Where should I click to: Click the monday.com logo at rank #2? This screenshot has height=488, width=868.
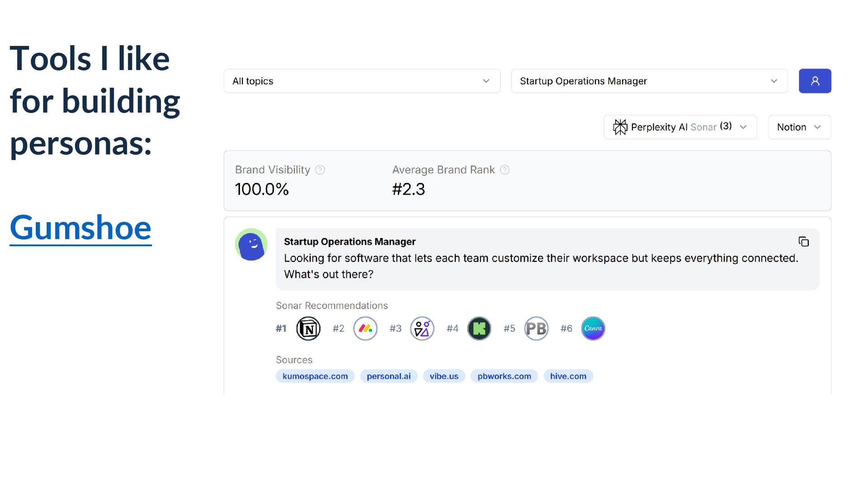365,328
